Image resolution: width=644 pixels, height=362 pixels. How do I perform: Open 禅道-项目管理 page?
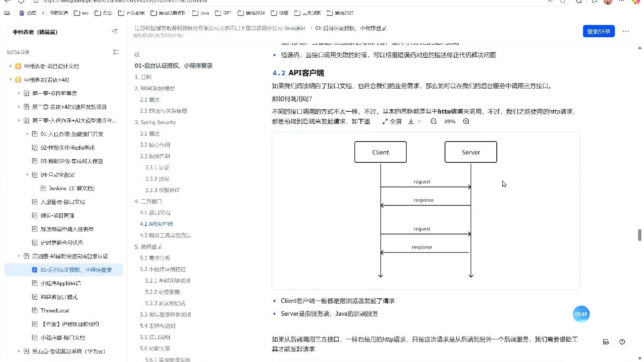pyautogui.click(x=57, y=216)
